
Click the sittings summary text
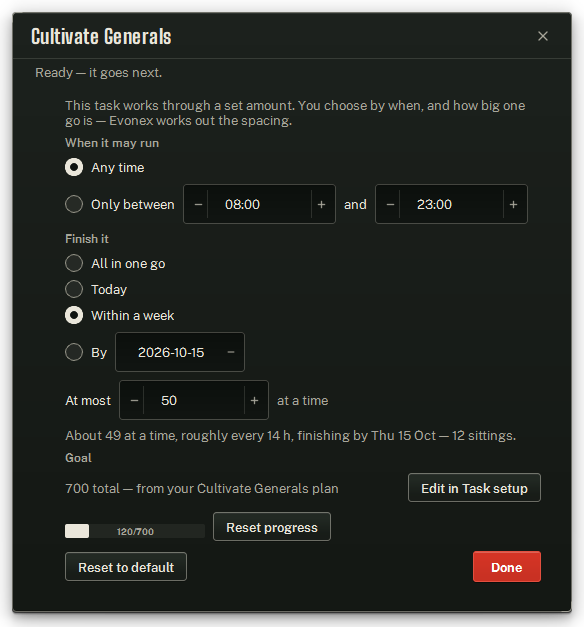(x=290, y=435)
